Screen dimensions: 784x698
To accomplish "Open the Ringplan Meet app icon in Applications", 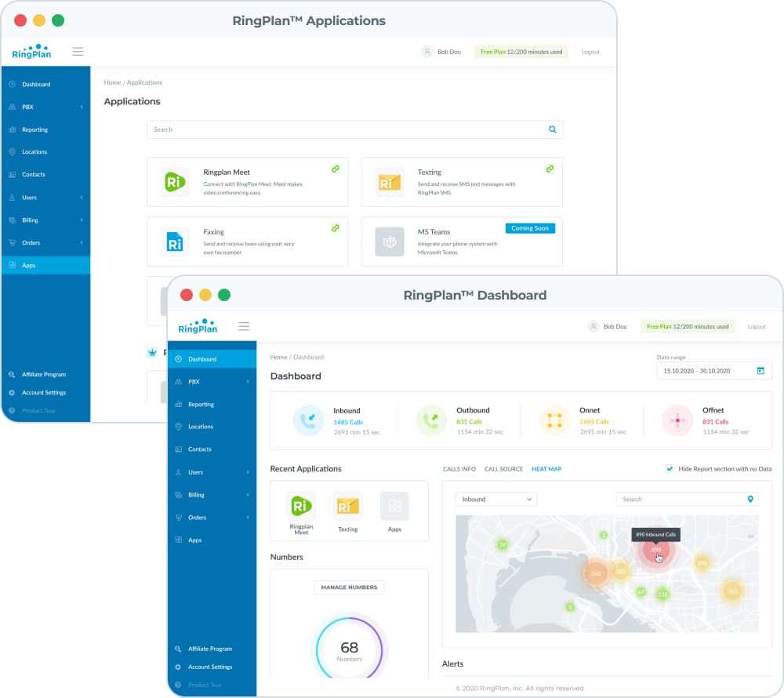I will [x=175, y=182].
